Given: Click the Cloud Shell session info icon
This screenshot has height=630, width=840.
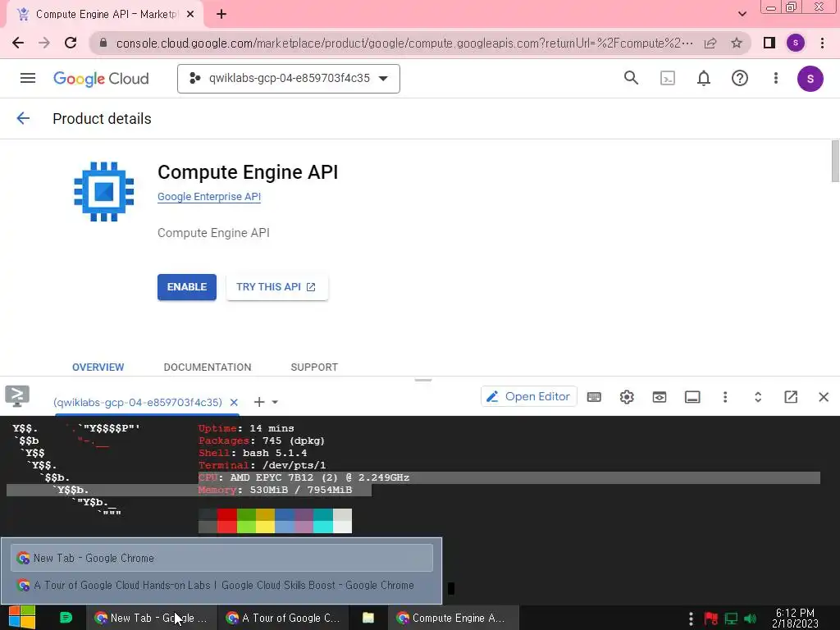Looking at the screenshot, I should tap(692, 397).
